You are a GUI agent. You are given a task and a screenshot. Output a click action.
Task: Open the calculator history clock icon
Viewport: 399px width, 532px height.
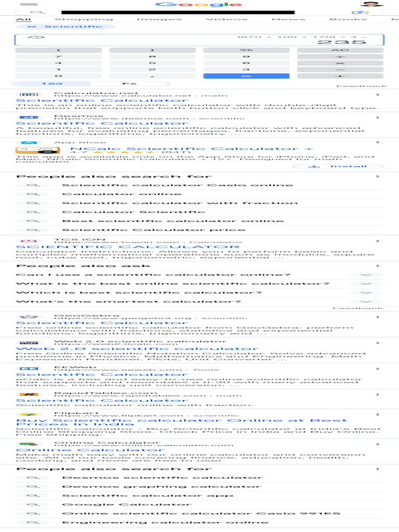[x=36, y=37]
